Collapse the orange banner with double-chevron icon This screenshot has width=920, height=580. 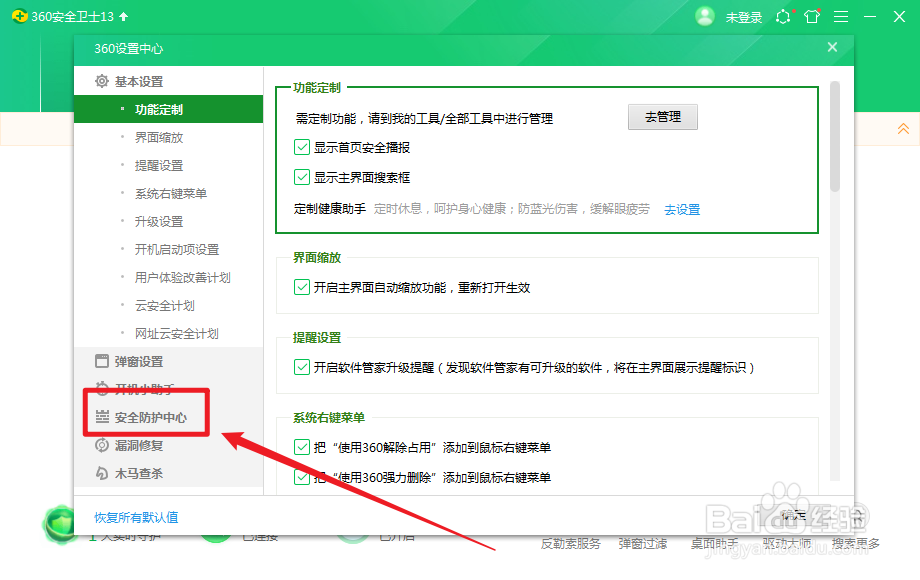(903, 128)
